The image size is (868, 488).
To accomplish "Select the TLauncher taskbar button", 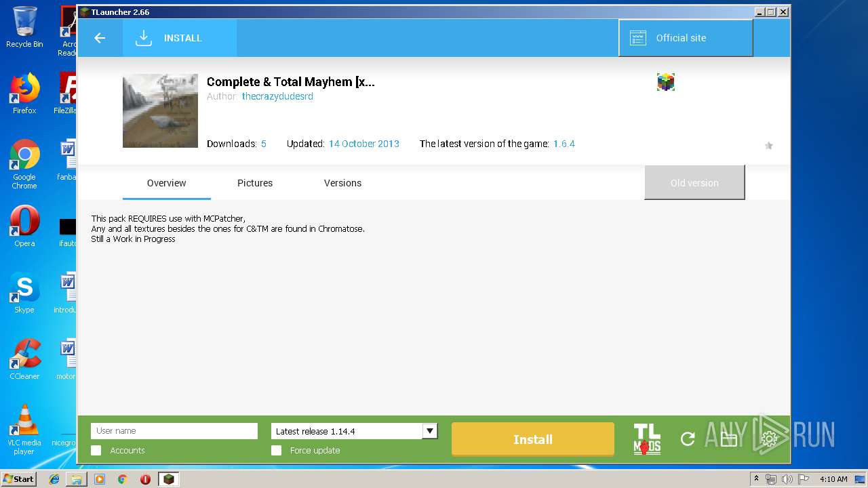I will [x=168, y=479].
